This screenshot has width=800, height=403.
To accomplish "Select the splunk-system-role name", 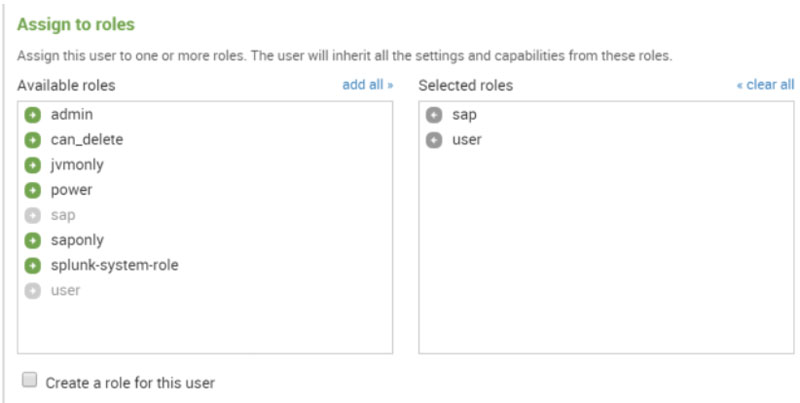I will tap(114, 265).
